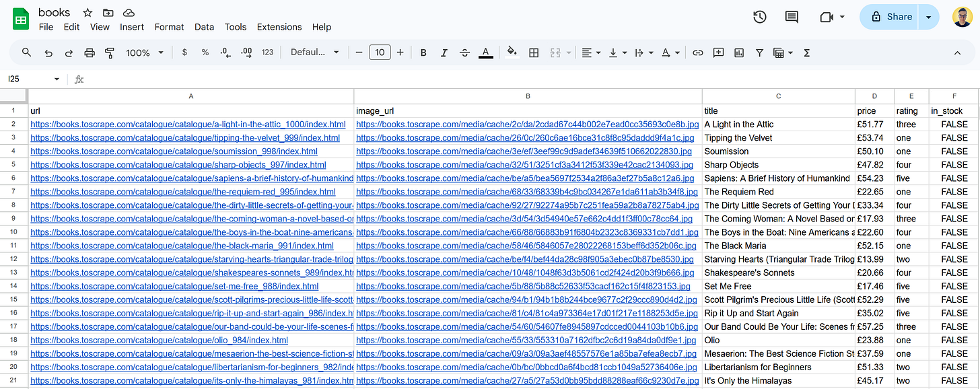Open the sharp-objects_997 url link

click(178, 165)
